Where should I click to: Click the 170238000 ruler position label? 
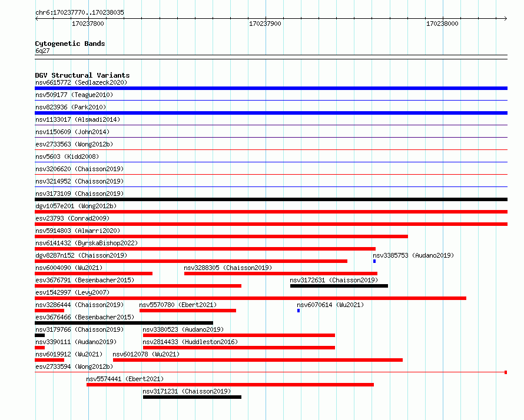pyautogui.click(x=442, y=24)
